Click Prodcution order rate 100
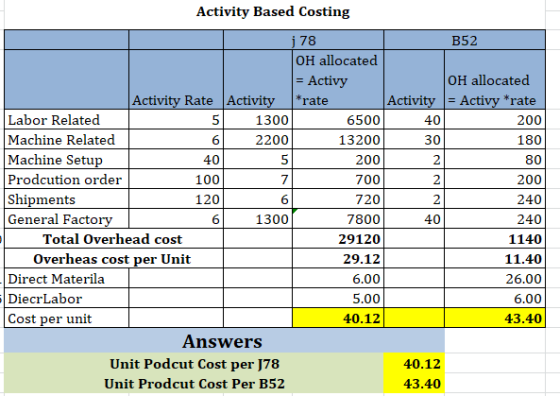Viewport: 560px width, 396px height. coord(176,179)
